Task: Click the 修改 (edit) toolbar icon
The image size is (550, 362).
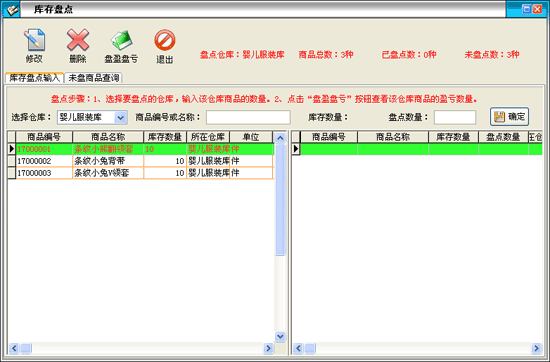Action: tap(34, 40)
